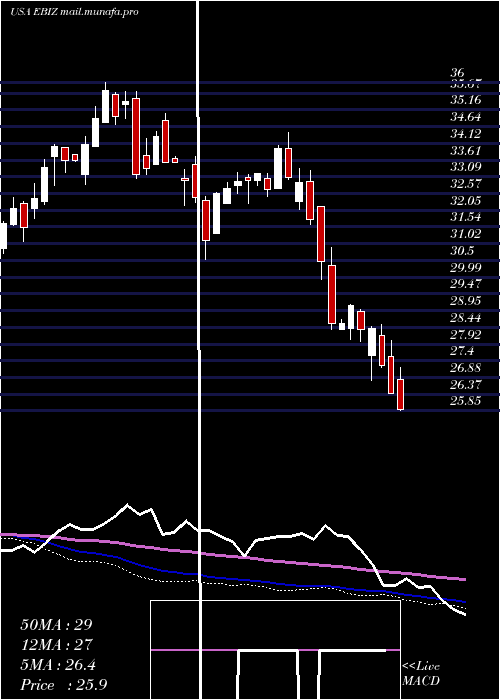Screen dimensions: 500x700
Task: Click the 'USA EBIZ mail.munafa.pro' chart title
Action: pos(74,12)
